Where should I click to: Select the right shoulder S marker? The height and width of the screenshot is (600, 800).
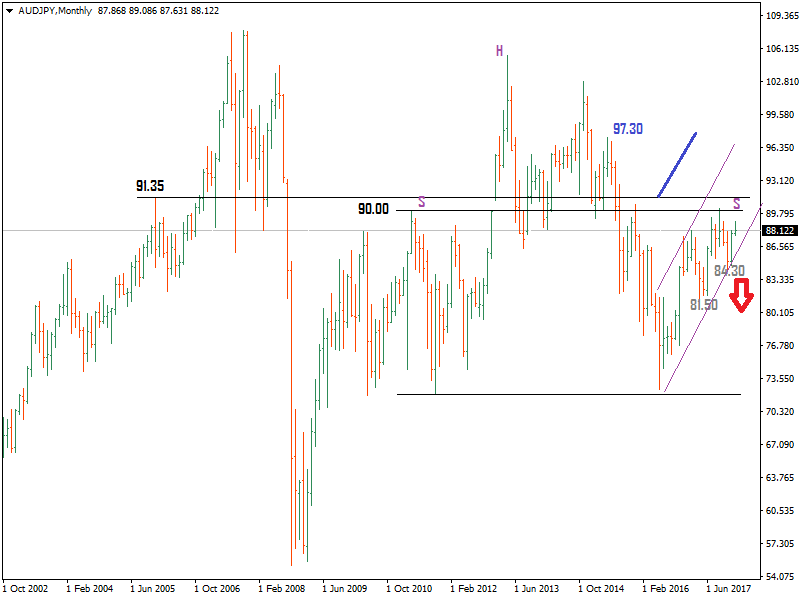pos(737,204)
